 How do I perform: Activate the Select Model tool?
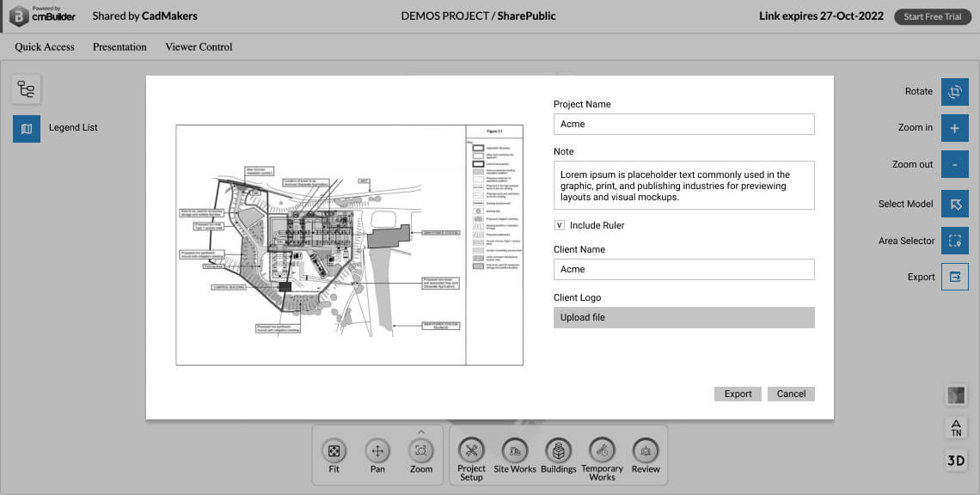tap(954, 204)
